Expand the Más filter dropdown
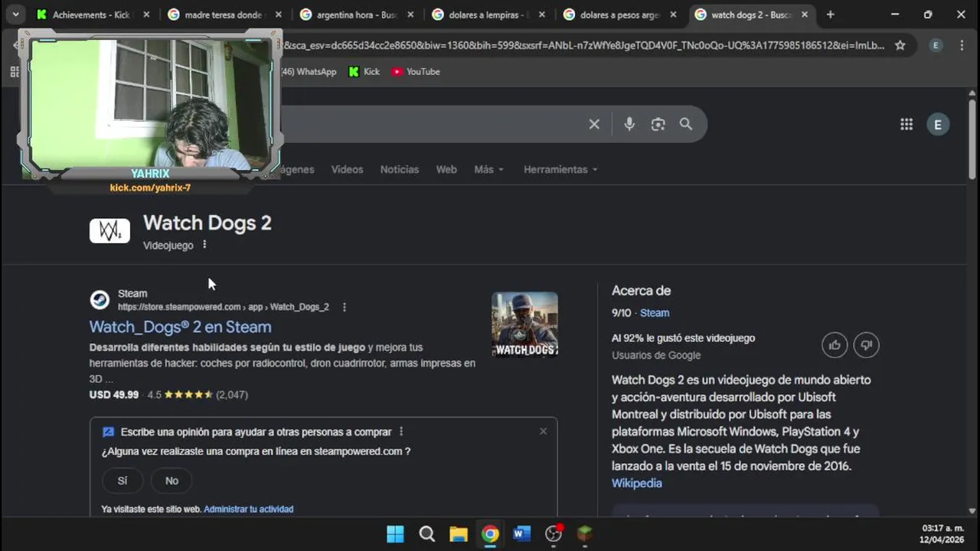 (488, 169)
